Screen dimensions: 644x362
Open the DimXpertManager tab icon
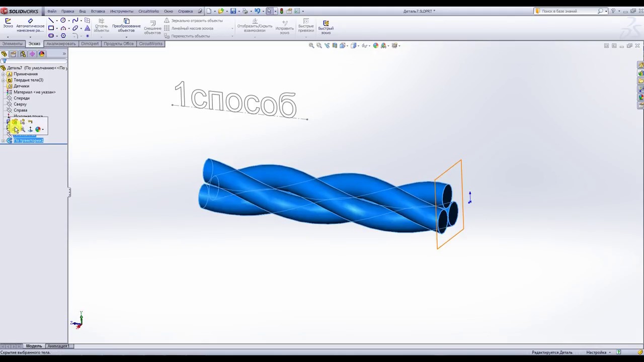click(32, 54)
